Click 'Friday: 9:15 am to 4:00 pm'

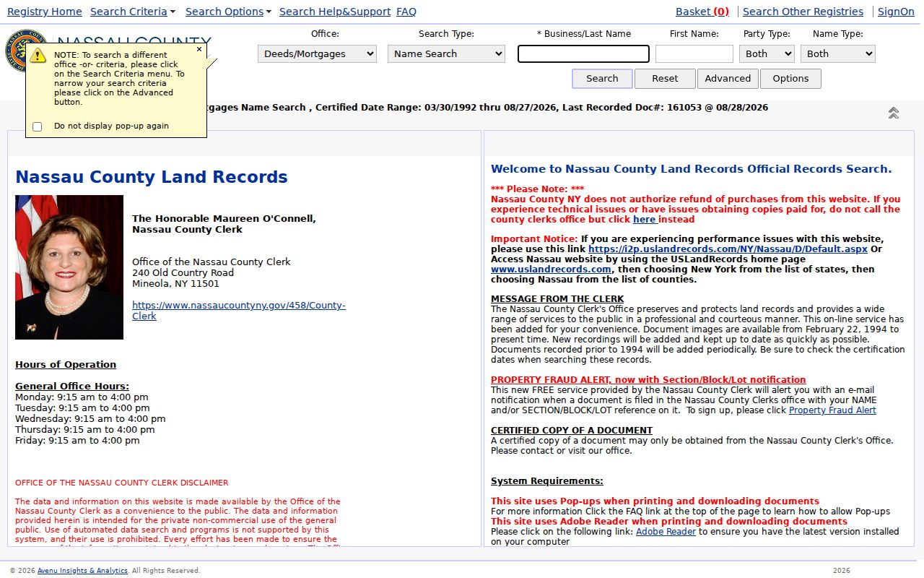pyautogui.click(x=77, y=441)
